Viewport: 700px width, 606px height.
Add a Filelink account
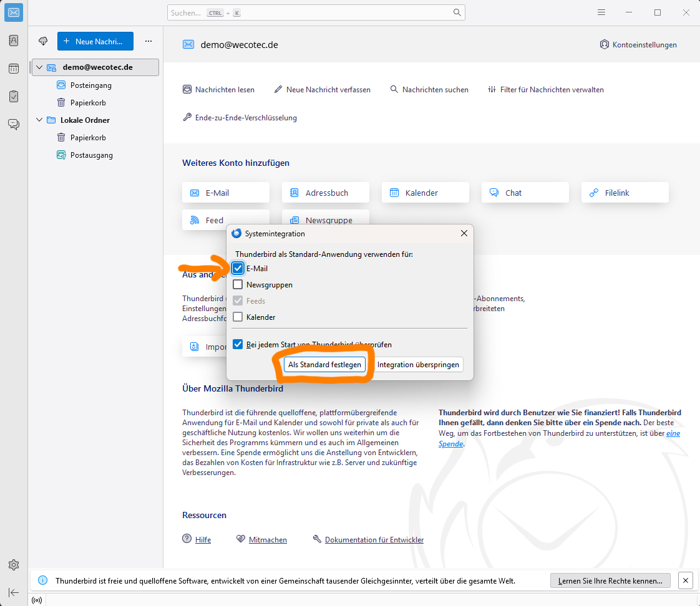point(625,192)
